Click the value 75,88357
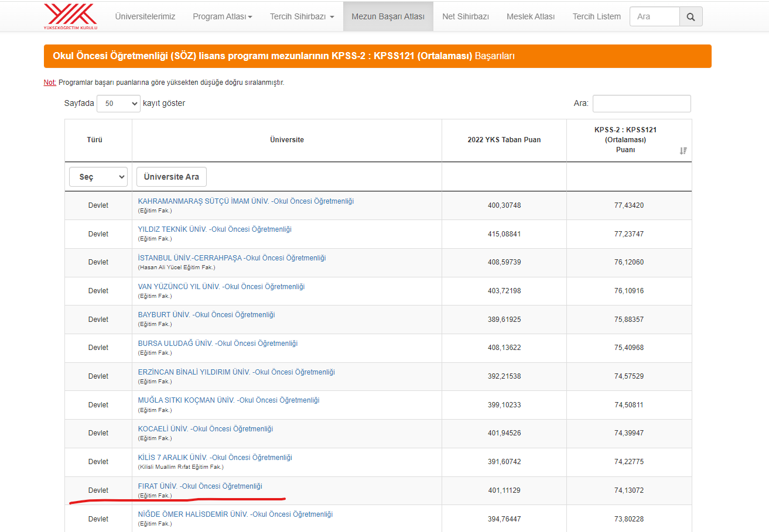 pyautogui.click(x=629, y=320)
